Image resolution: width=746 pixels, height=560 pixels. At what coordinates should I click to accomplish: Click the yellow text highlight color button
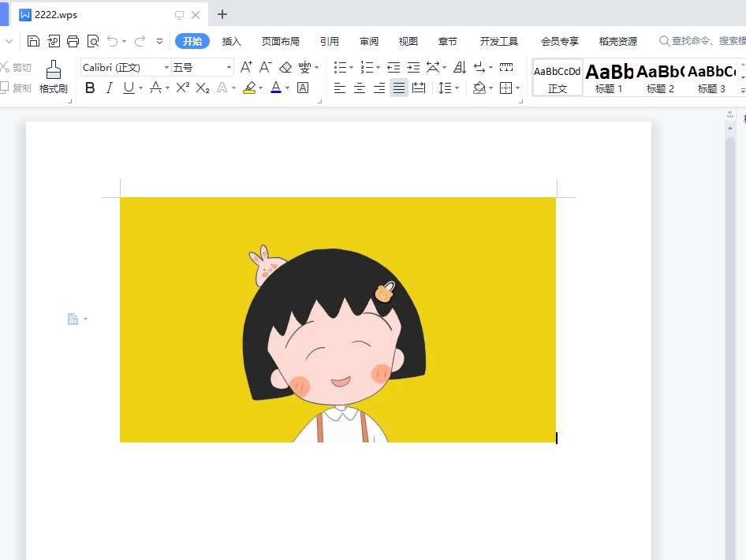point(249,88)
